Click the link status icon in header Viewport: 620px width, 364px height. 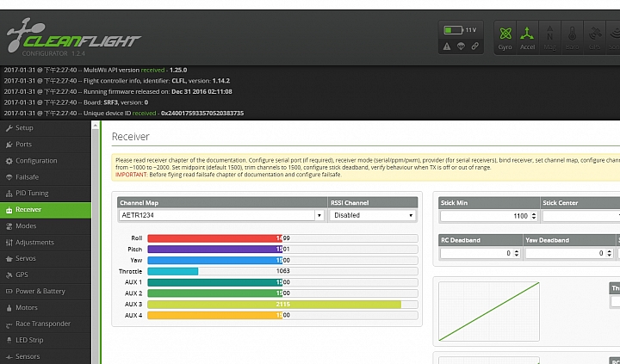click(x=474, y=46)
